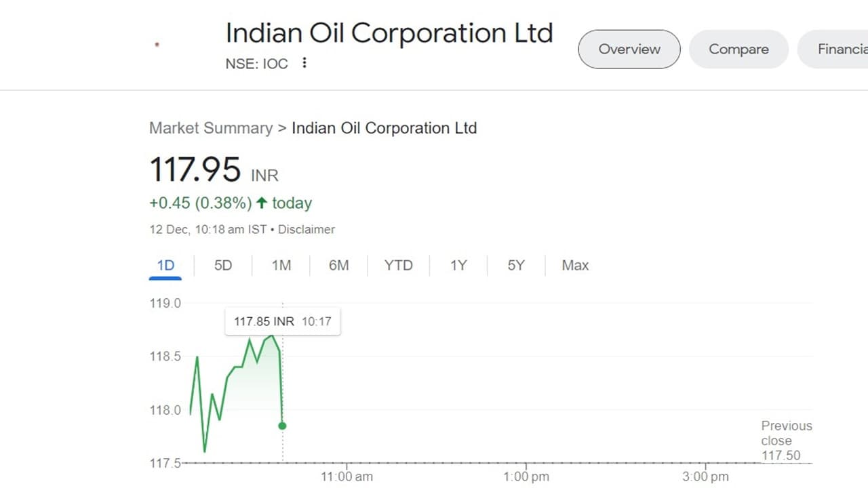The width and height of the screenshot is (868, 488).
Task: Show the 1M chart range
Action: click(281, 265)
